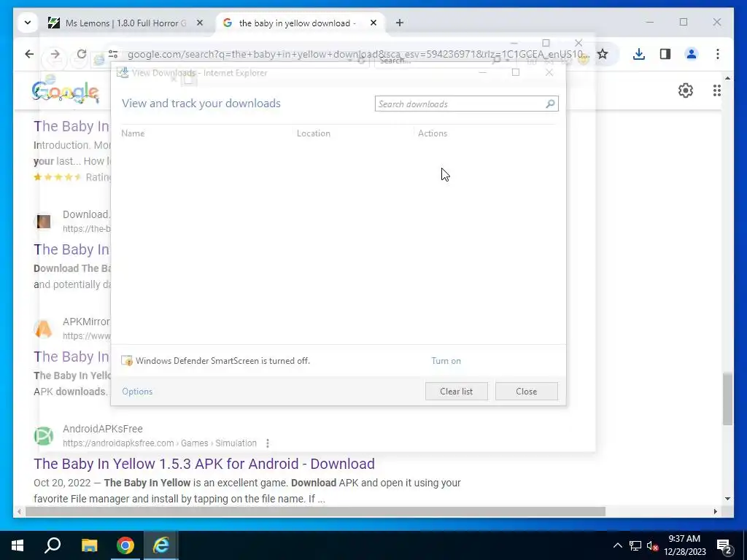This screenshot has height=560, width=747.
Task: Open network status tray icon
Action: click(x=635, y=545)
